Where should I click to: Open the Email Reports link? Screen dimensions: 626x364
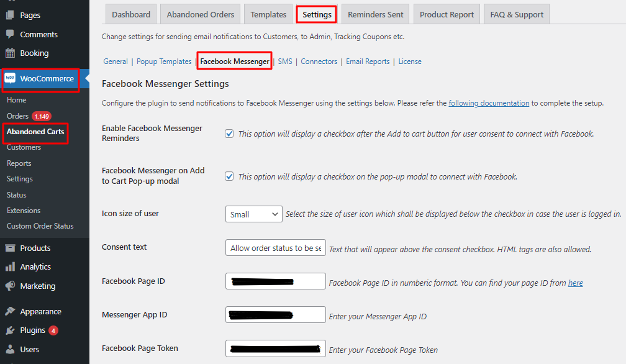(x=368, y=61)
